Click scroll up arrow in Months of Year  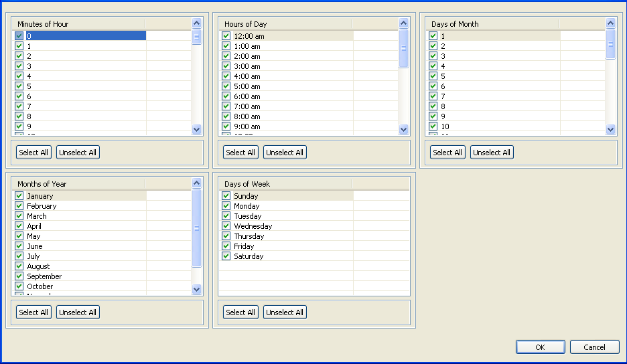coord(196,183)
